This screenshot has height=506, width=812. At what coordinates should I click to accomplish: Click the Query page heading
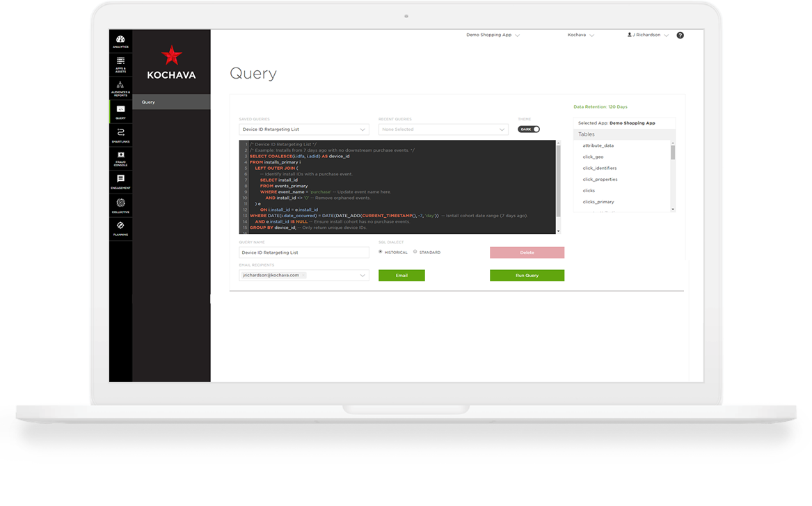(x=253, y=74)
